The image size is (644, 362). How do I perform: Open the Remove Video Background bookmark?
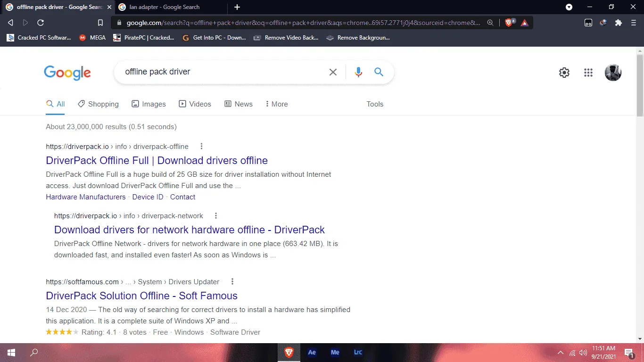(286, 38)
